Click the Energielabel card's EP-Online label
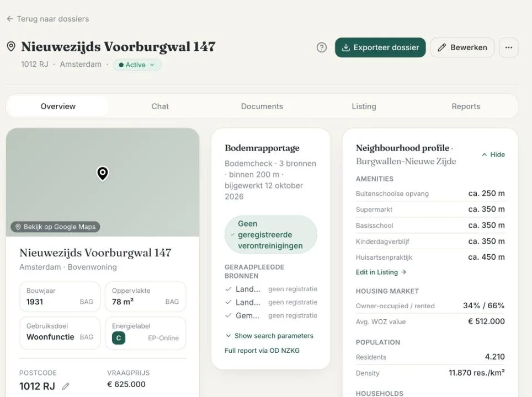This screenshot has height=397, width=532. tap(163, 338)
